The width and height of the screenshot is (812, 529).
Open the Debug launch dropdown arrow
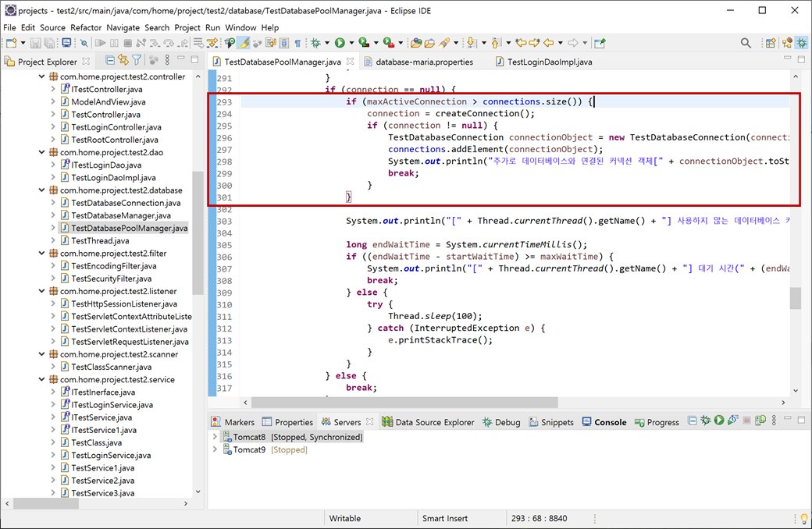pyautogui.click(x=327, y=44)
